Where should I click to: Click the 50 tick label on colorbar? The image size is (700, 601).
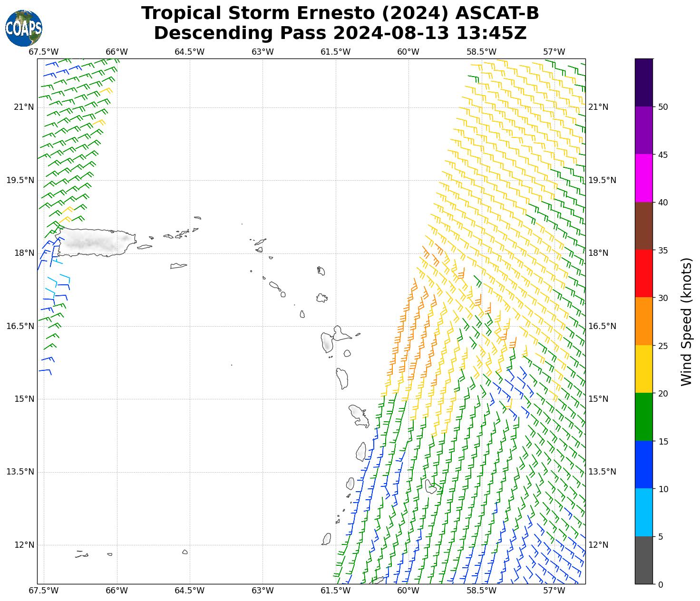tap(663, 107)
